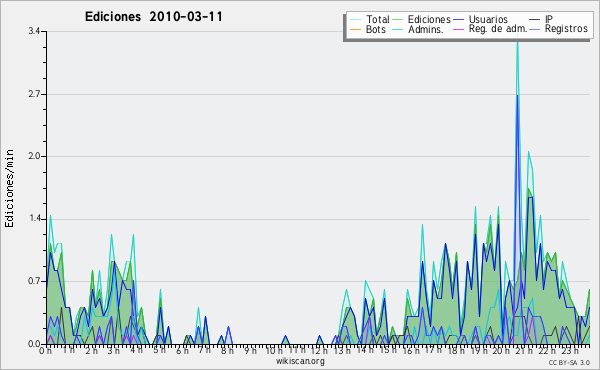Click the 2.0 y-axis value label
600x370 pixels.
[34, 156]
